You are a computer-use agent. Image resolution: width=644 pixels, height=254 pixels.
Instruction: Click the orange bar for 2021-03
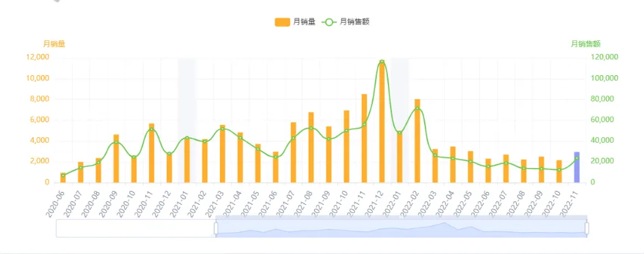coord(223,154)
